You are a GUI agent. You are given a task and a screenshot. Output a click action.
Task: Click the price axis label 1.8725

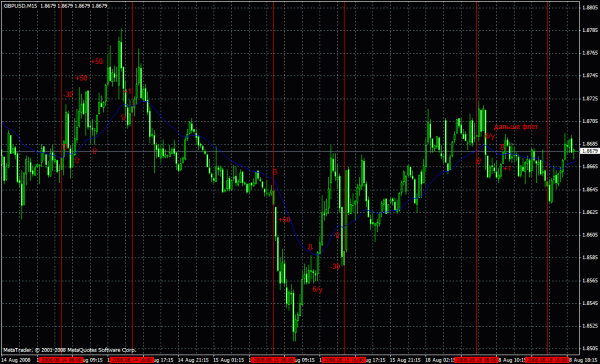(x=590, y=98)
